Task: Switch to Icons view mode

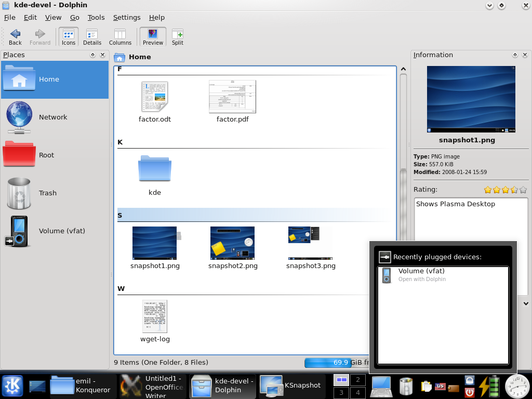Action: (x=69, y=37)
